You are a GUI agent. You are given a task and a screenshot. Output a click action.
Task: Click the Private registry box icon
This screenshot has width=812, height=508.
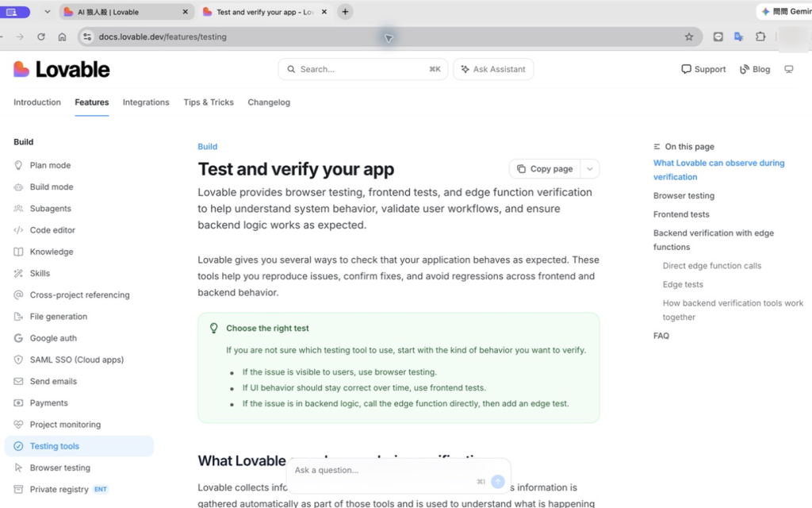(x=18, y=489)
